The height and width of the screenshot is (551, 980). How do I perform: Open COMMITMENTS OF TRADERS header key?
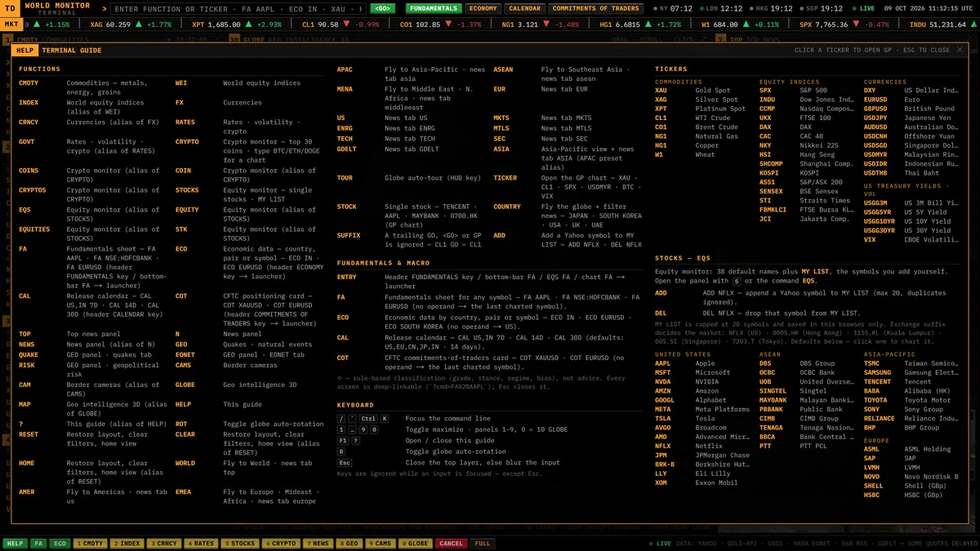click(x=595, y=9)
